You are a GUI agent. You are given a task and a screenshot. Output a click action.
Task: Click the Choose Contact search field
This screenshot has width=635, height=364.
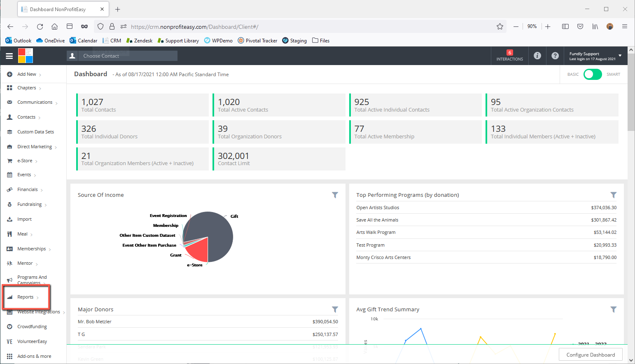click(122, 56)
